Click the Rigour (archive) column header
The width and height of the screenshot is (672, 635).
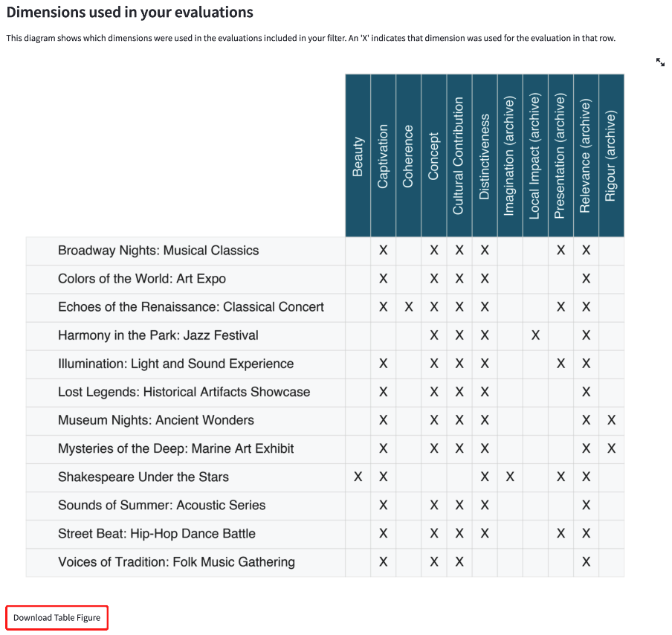point(611,156)
